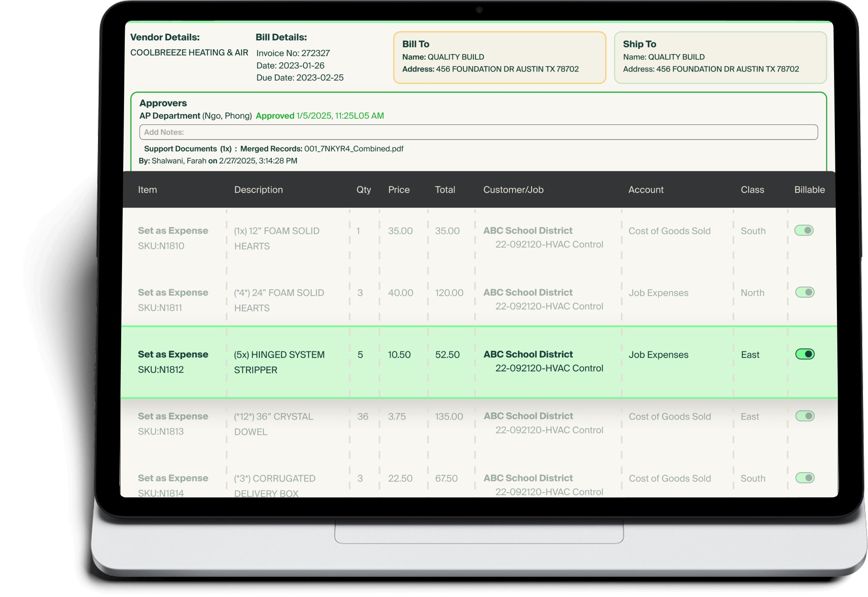Open Cost of Goods Sold account for SKU:N1813
This screenshot has width=868, height=597.
coord(670,416)
